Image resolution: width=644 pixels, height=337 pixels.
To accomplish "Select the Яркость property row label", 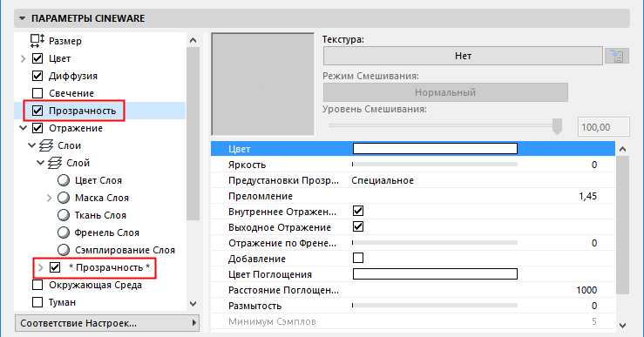I will tap(247, 165).
